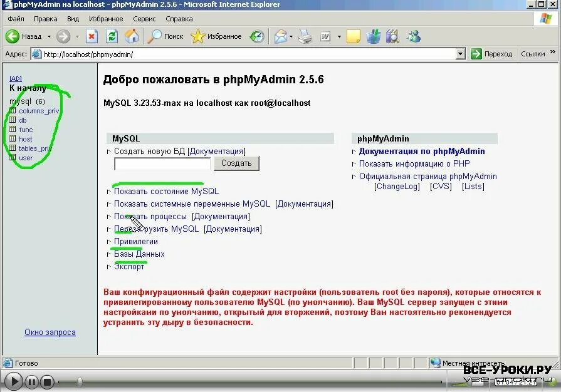Click the Forward arrow button
Screen dimensions: 561x392
coord(63,36)
